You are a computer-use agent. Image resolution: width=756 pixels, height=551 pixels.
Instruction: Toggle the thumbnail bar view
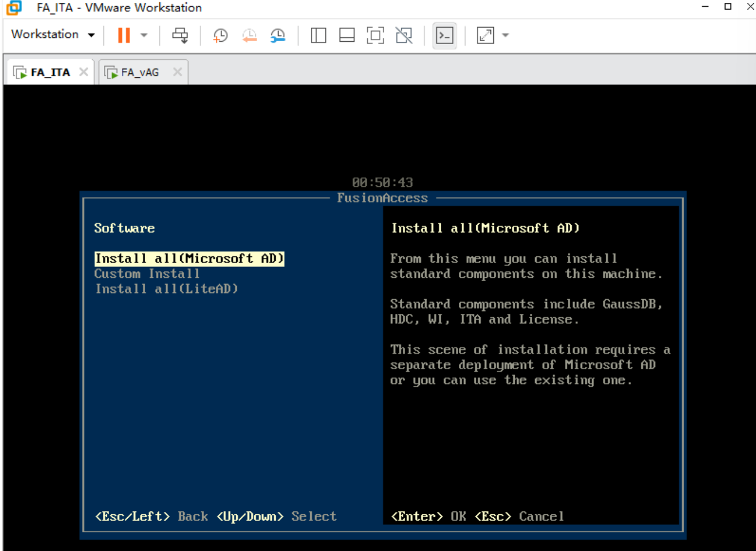(347, 36)
